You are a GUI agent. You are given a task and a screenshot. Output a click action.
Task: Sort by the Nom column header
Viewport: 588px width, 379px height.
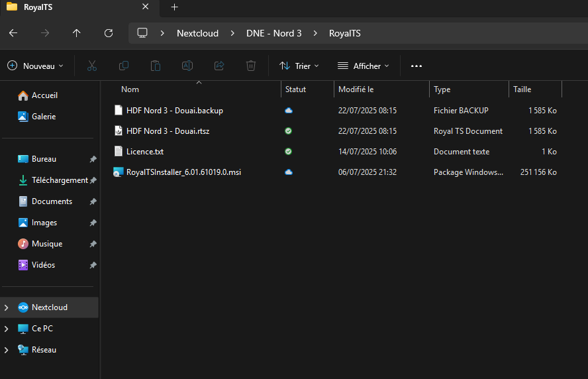(130, 89)
